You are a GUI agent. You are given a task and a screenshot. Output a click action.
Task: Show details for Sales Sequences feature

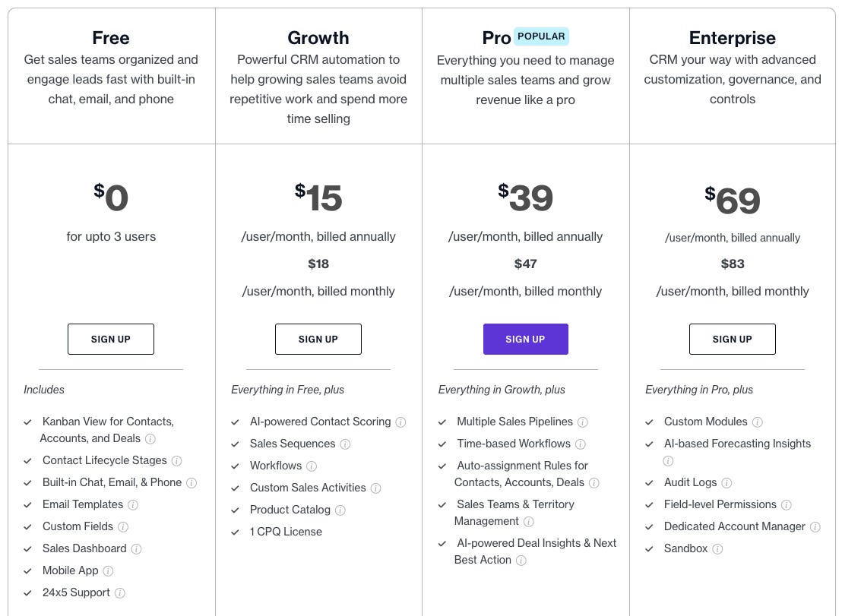[x=346, y=444]
